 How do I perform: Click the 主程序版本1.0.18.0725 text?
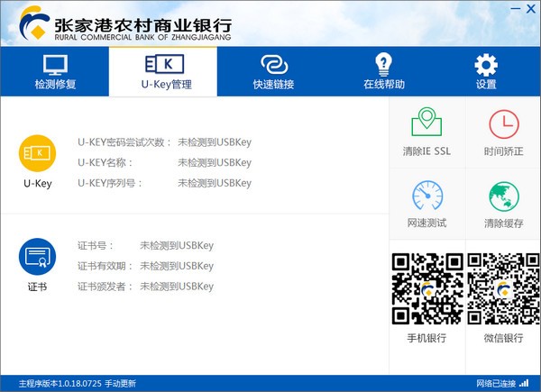point(60,383)
